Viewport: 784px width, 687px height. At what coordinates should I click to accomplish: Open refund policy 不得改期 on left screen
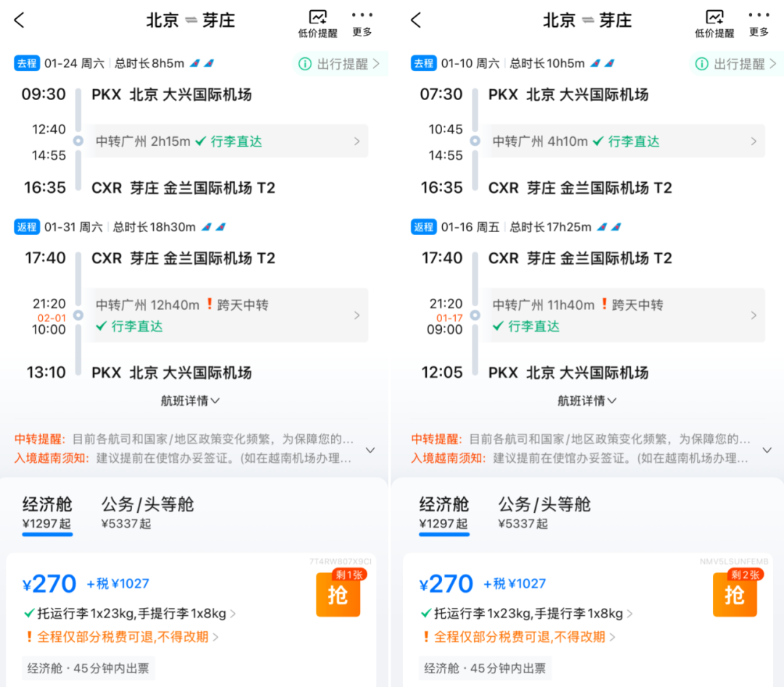point(122,637)
